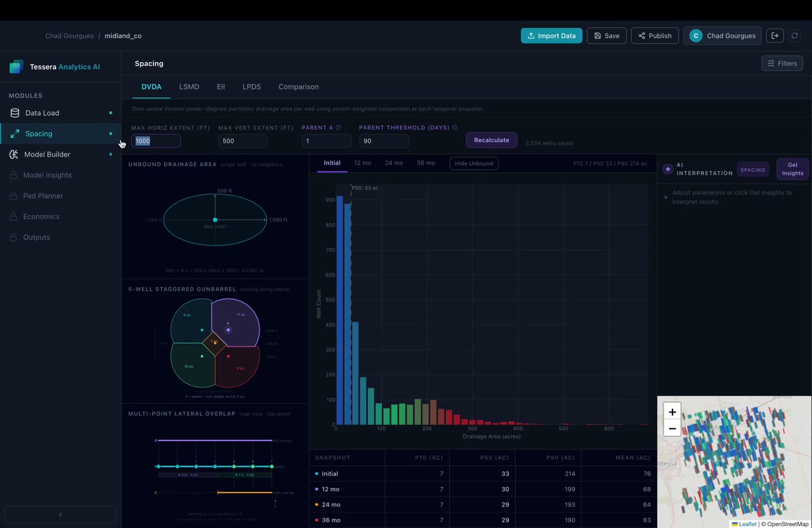Screen dimensions: 812x528
Task: Click the logout icon beside user name
Action: pyautogui.click(x=775, y=36)
